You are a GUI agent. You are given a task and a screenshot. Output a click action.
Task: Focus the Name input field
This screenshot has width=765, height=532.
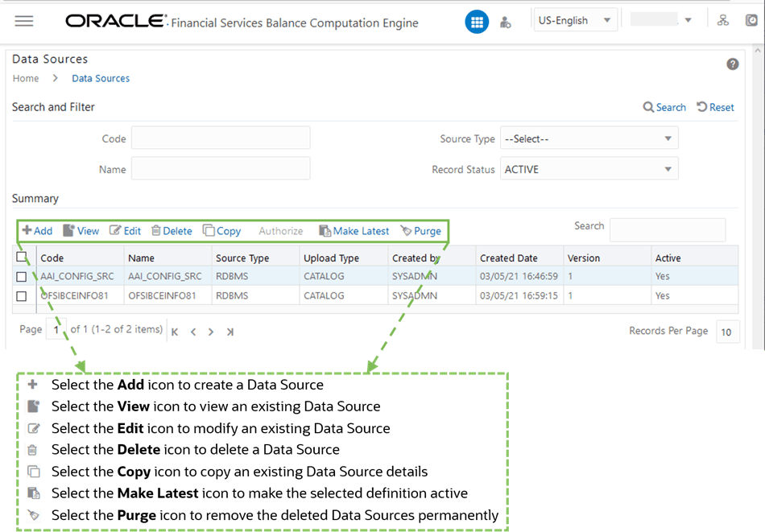221,168
